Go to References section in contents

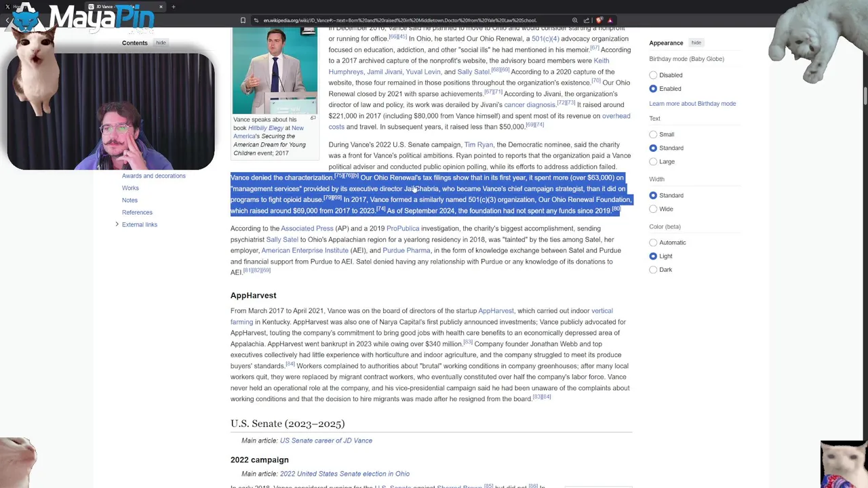coord(137,212)
